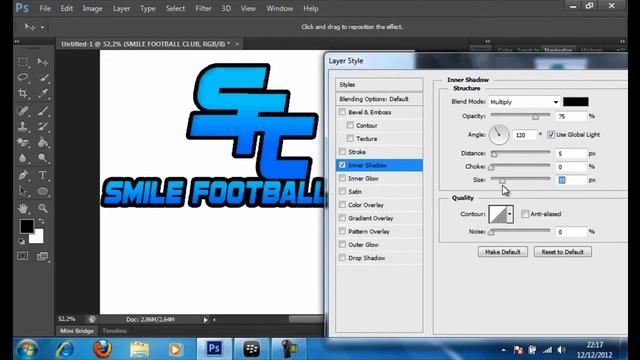Select the History Brush tool
This screenshot has width=640, height=360.
point(43,127)
